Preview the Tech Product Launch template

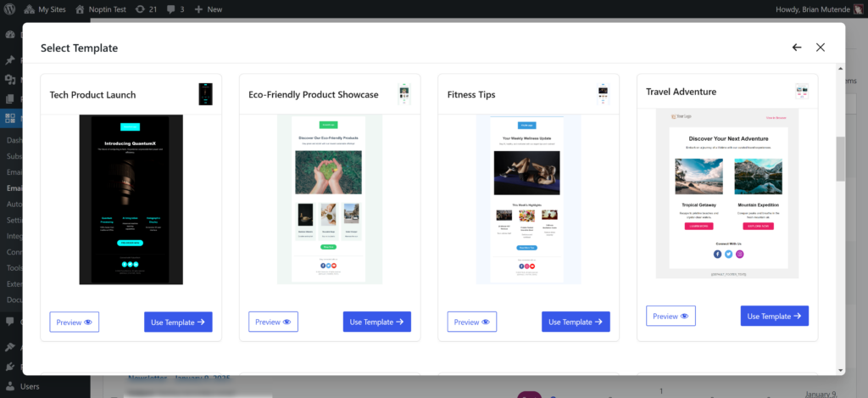click(75, 322)
